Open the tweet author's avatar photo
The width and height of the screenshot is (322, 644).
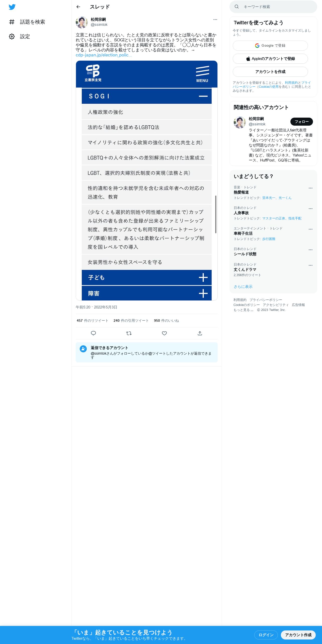point(82,22)
